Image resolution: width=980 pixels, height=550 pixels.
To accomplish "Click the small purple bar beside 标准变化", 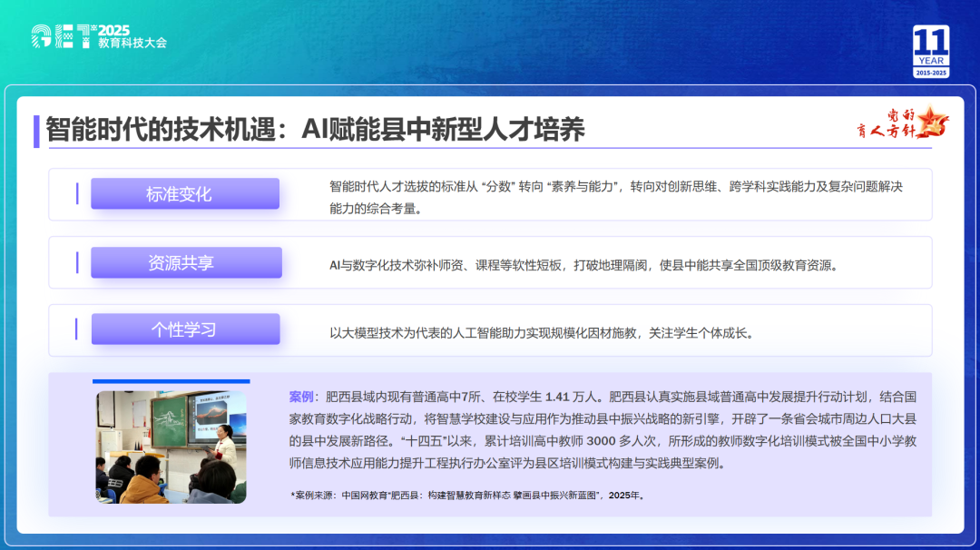I will [77, 193].
